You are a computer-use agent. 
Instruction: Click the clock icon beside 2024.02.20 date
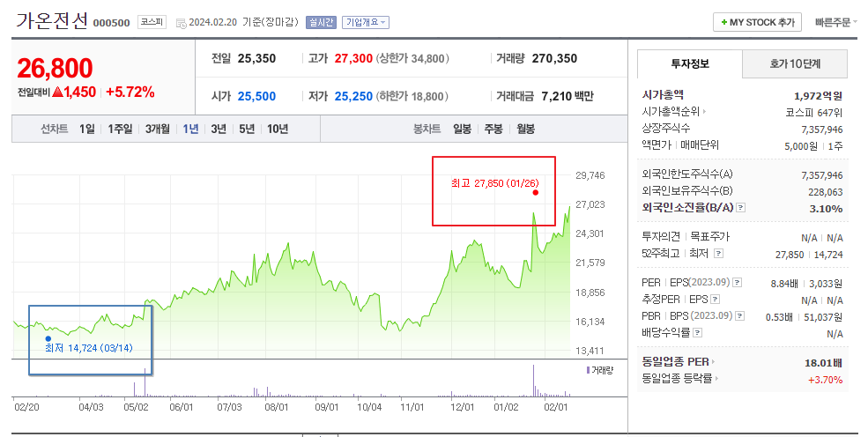181,23
